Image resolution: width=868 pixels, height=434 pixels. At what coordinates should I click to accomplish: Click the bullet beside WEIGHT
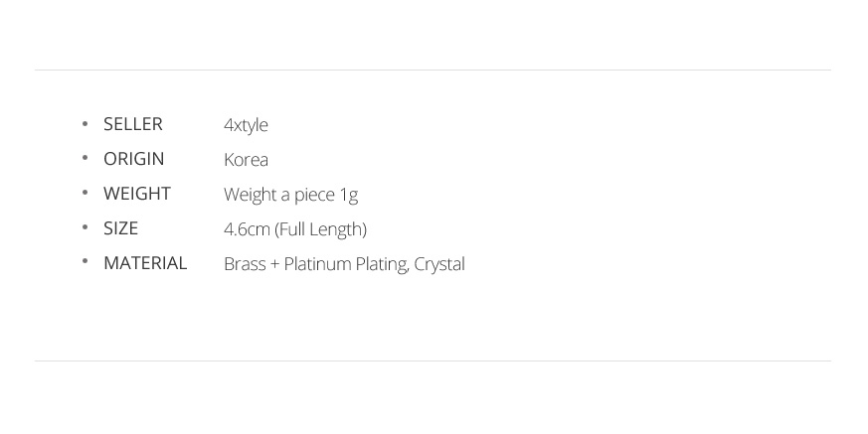86,194
